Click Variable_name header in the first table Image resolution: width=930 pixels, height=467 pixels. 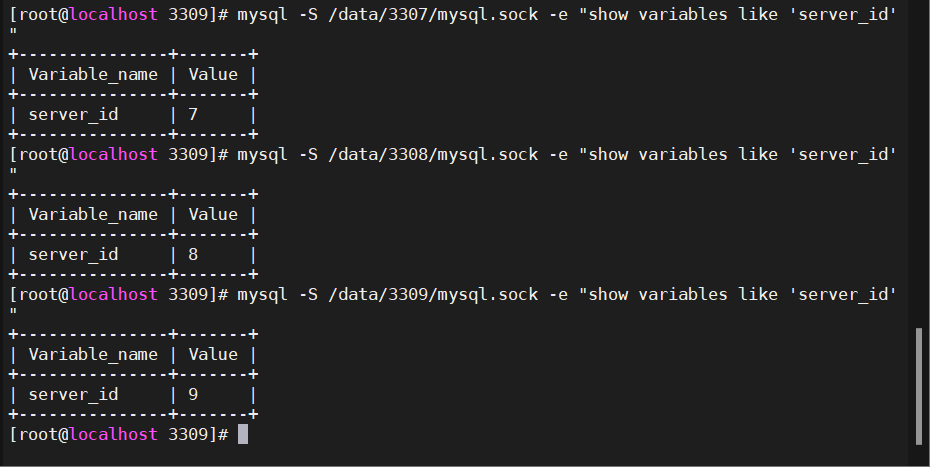pyautogui.click(x=88, y=74)
